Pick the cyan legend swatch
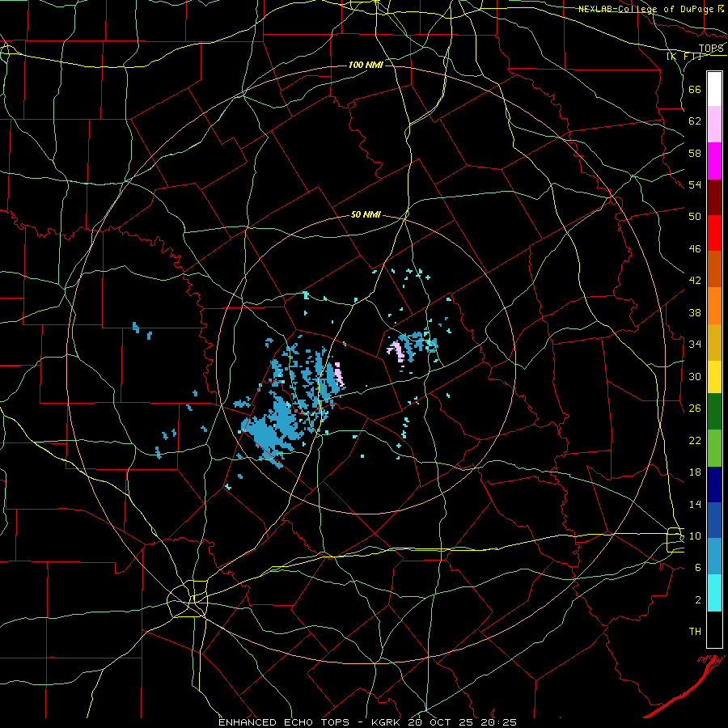 coord(714,593)
